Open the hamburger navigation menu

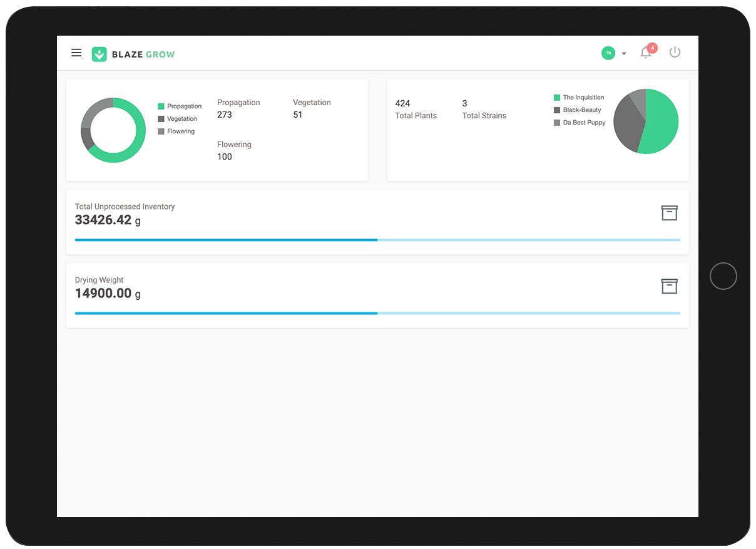(76, 53)
